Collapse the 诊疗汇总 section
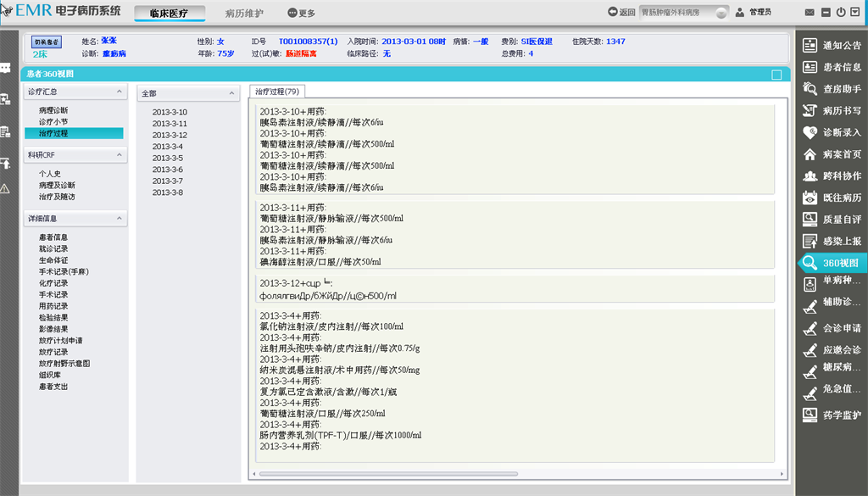Viewport: 868px width, 496px height. coord(119,92)
